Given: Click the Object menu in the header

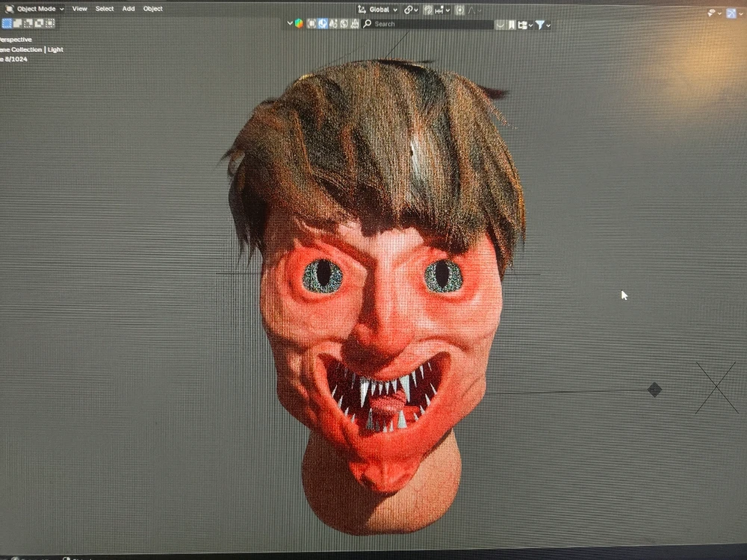Looking at the screenshot, I should pos(152,9).
